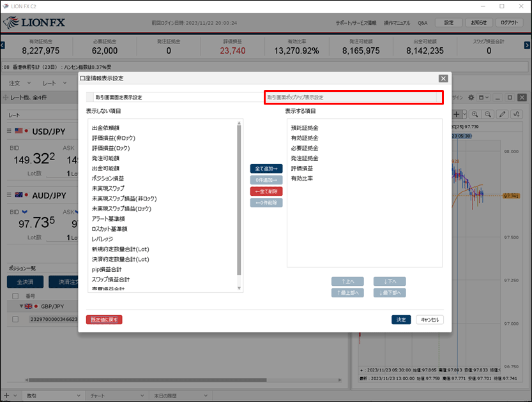Zoom in on the chart with the magnifier plus icon
This screenshot has width=532, height=402.
(x=475, y=114)
